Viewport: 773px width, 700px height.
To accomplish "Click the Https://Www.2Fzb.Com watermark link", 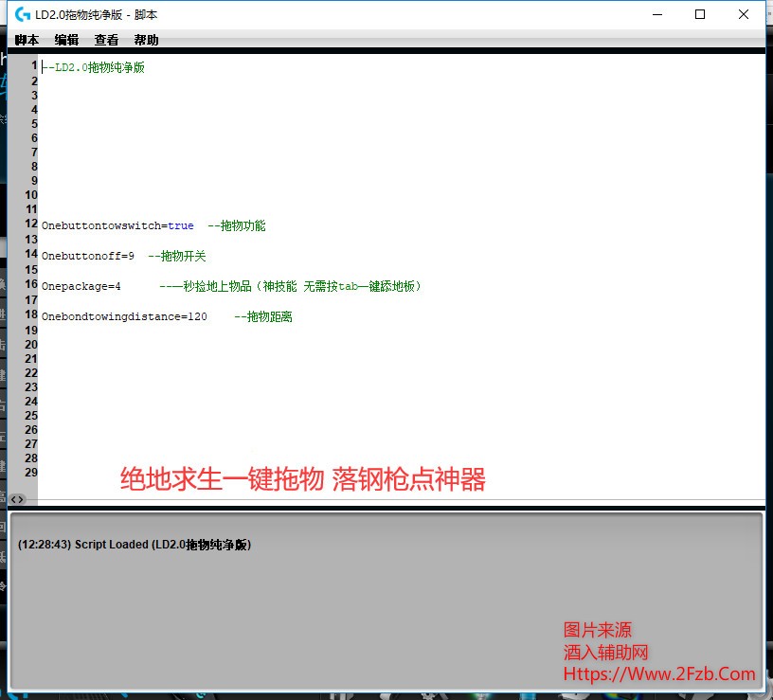I will pos(659,674).
